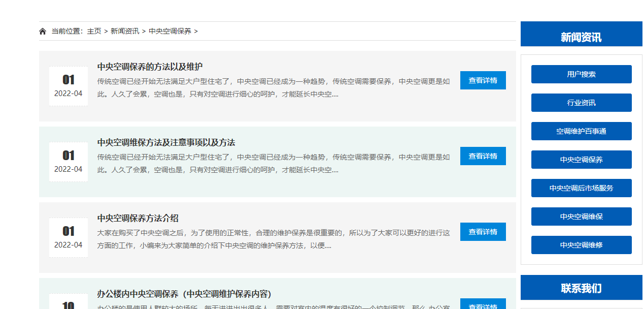Click 查看详情 for 中央空调保养方法介绍
The height and width of the screenshot is (309, 644).
pos(483,232)
